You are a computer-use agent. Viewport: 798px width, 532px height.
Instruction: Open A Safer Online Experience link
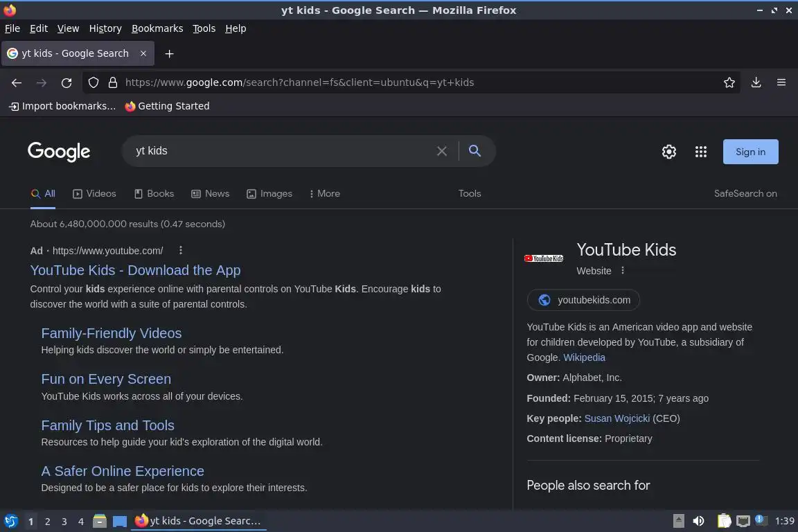coord(123,471)
